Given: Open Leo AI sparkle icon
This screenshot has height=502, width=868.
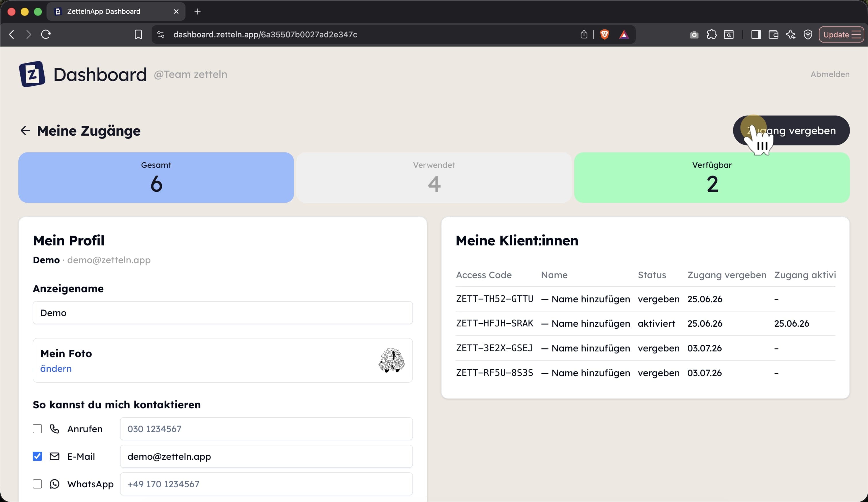Looking at the screenshot, I should coord(790,34).
